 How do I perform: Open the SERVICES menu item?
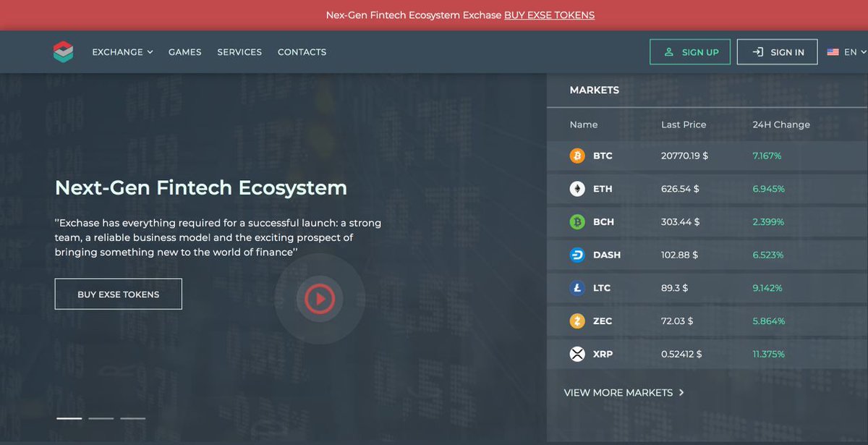[239, 52]
